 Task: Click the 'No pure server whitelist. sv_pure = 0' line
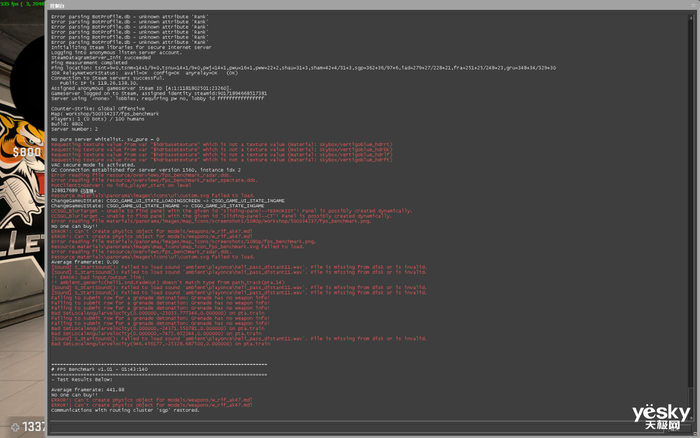[x=105, y=139]
